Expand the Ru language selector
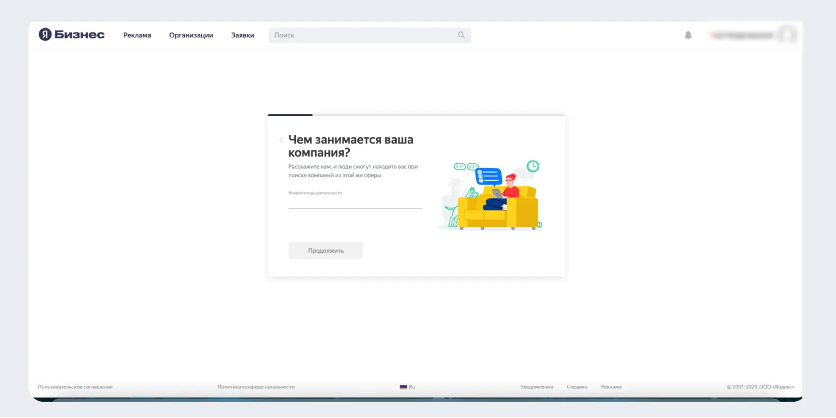 click(x=412, y=386)
